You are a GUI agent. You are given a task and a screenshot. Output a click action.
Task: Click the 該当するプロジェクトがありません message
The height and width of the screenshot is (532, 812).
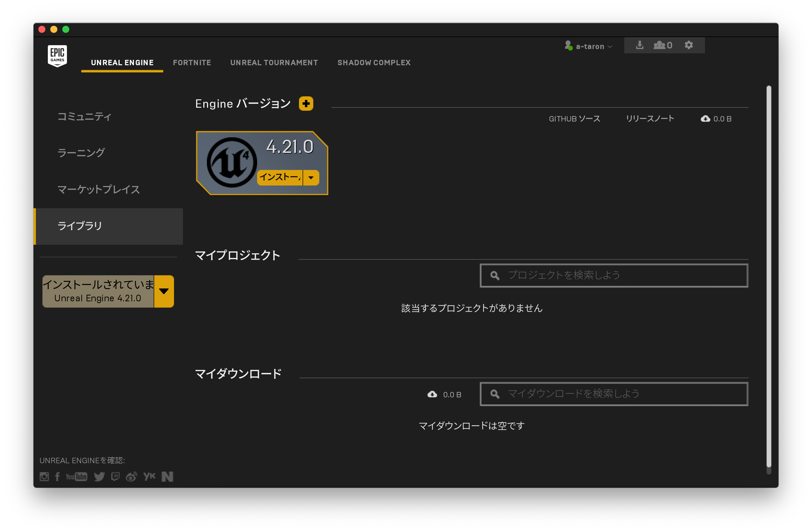click(x=472, y=308)
